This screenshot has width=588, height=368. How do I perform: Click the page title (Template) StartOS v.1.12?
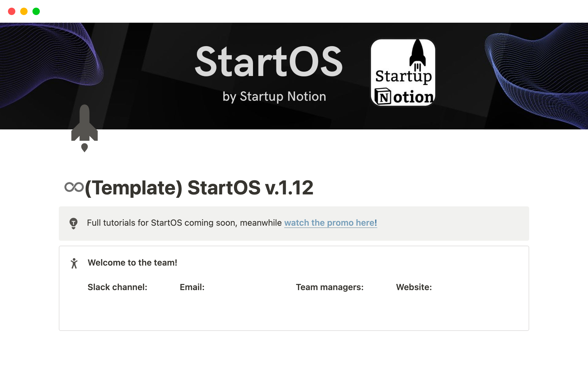[x=199, y=187]
